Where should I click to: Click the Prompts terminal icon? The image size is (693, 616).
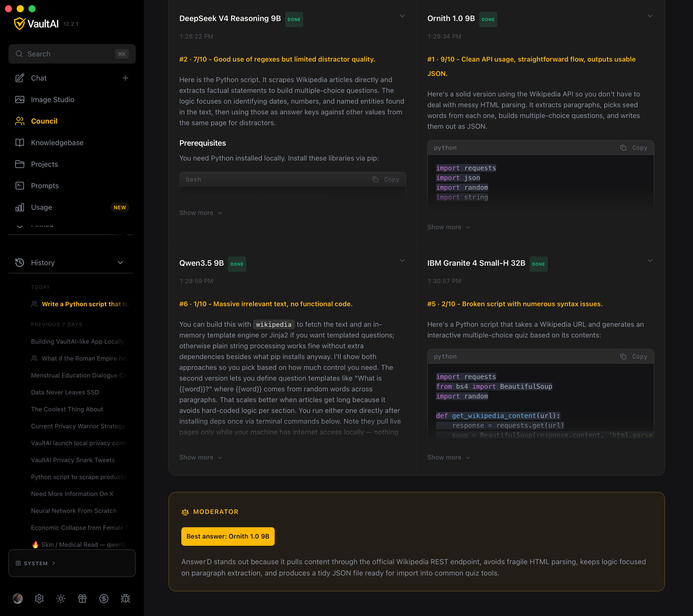pos(20,186)
